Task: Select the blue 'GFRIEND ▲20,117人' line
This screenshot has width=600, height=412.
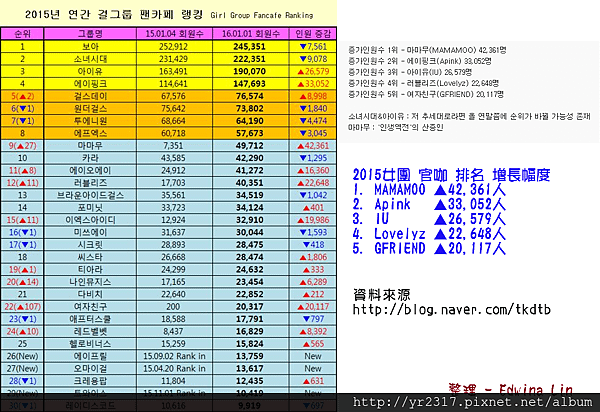Action: click(x=429, y=249)
